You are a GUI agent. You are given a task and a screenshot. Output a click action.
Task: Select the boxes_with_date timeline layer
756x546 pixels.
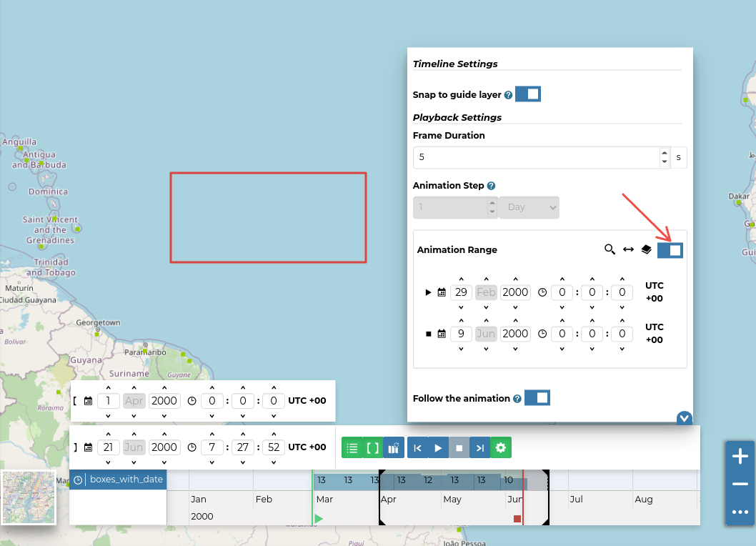[124, 480]
